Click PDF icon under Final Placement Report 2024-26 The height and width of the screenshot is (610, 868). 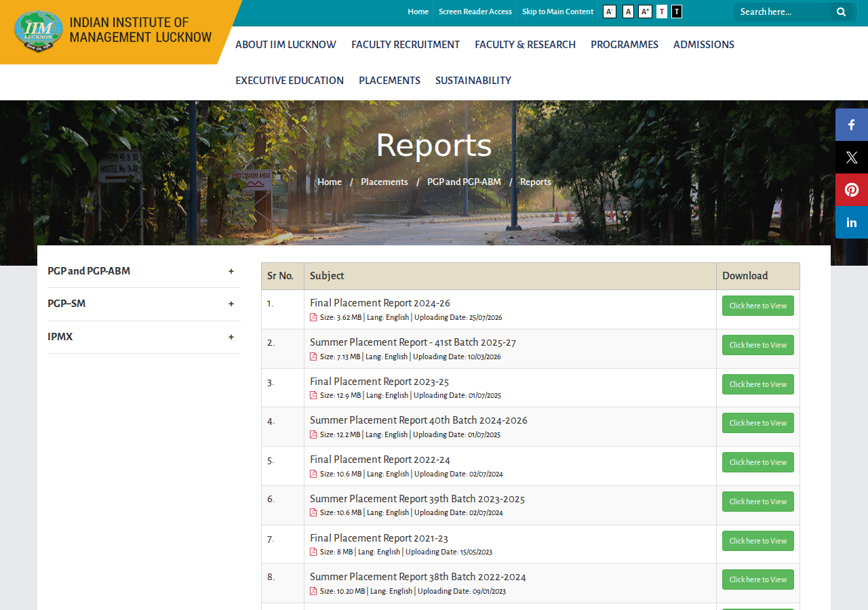tap(313, 317)
